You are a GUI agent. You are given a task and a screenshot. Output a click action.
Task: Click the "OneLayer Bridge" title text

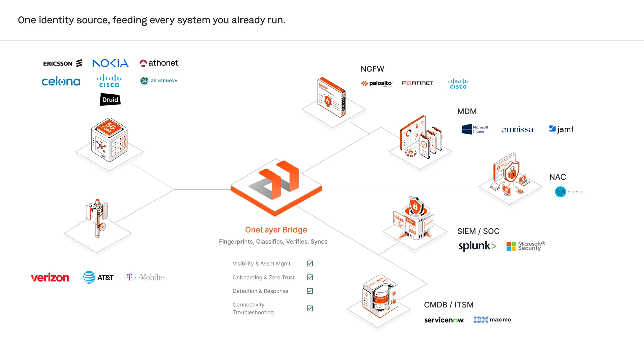pyautogui.click(x=276, y=230)
